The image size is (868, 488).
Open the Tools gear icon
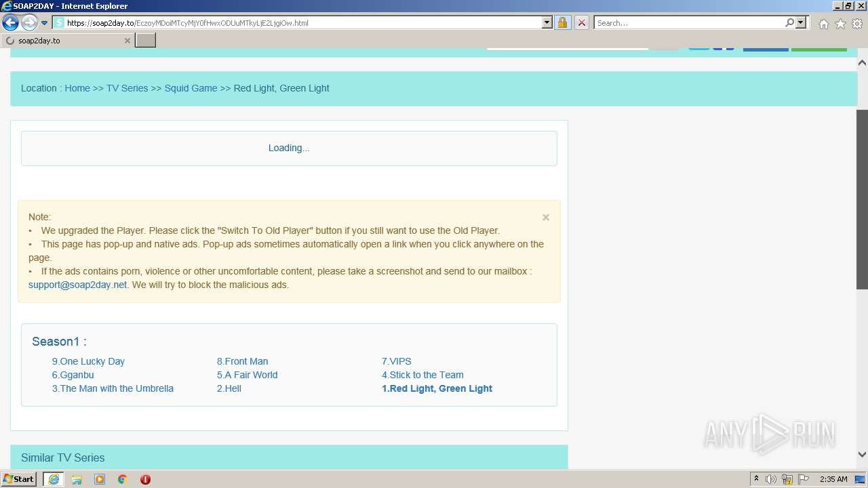[857, 24]
